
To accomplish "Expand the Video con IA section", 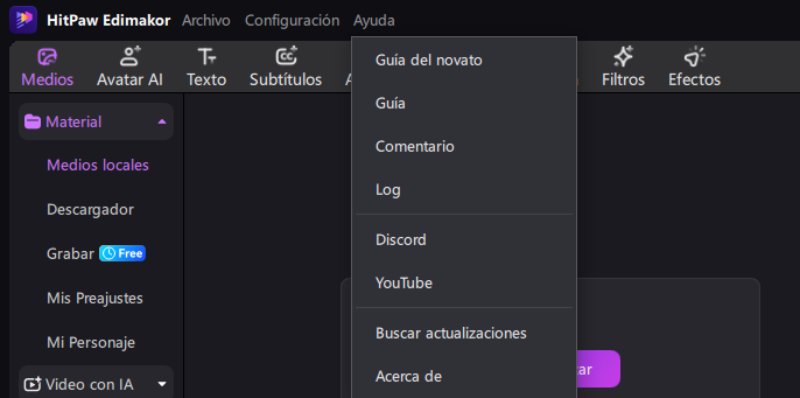I will click(x=162, y=384).
